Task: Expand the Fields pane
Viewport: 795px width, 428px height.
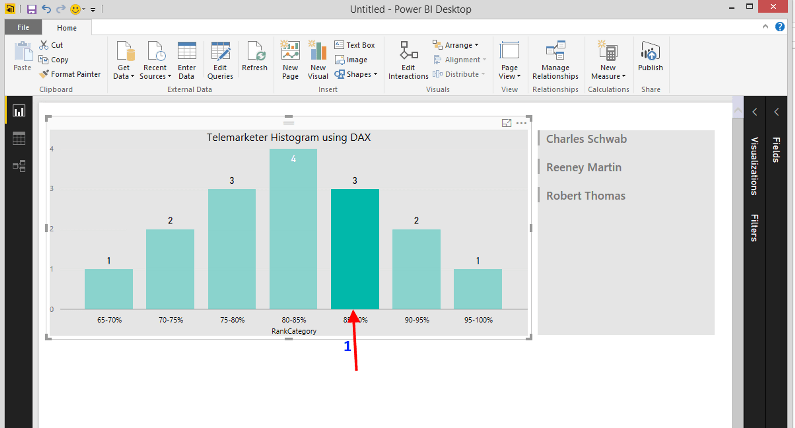Action: 776,112
